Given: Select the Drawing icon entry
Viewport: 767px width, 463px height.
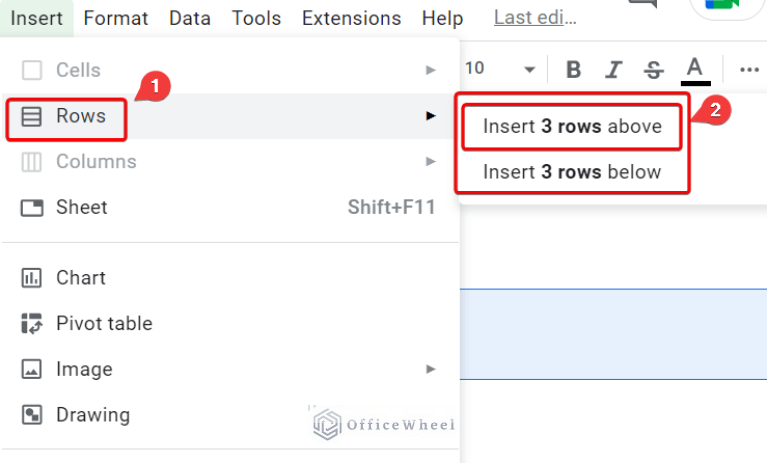Looking at the screenshot, I should point(32,415).
